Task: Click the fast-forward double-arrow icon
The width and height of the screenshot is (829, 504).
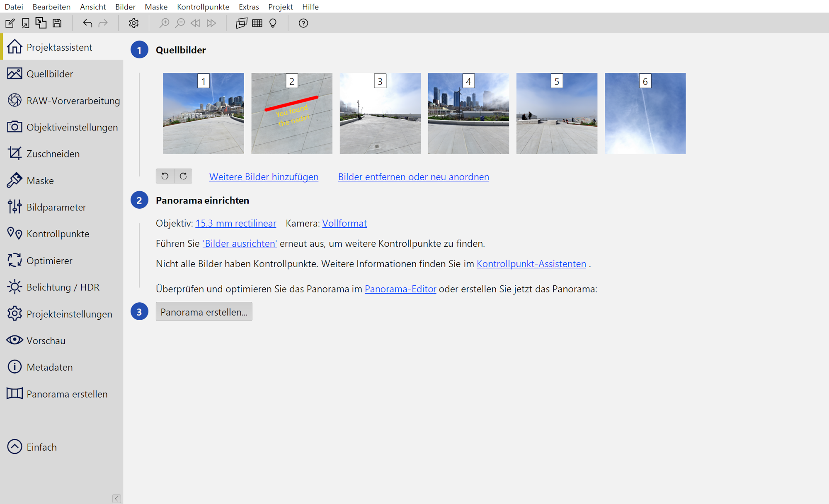Action: pyautogui.click(x=211, y=23)
